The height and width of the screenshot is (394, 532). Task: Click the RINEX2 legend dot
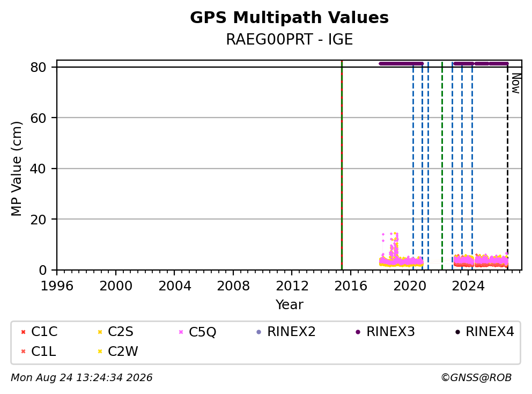point(259,332)
